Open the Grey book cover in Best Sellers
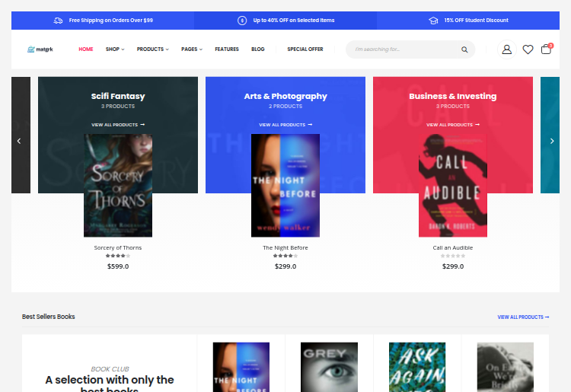The image size is (571, 392). (329, 367)
